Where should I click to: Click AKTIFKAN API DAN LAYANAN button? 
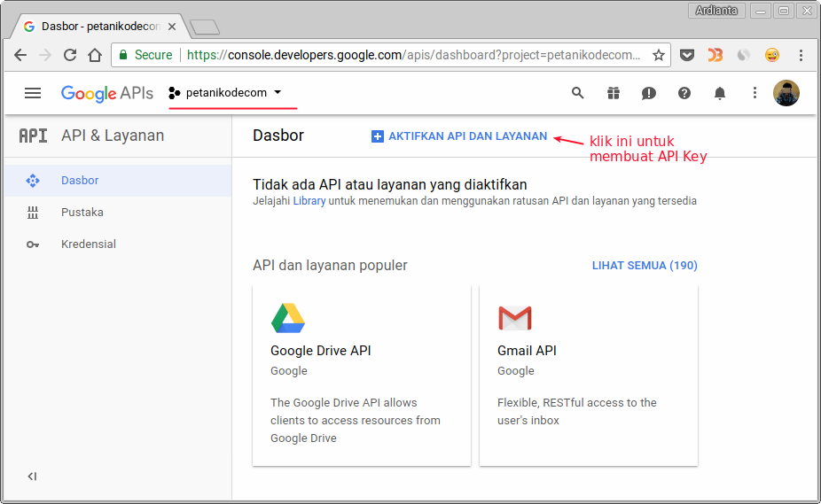(459, 136)
